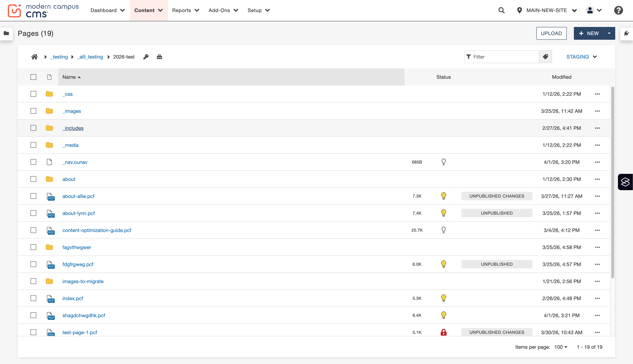Click lightbulb status for about-allie.pcf
The width and height of the screenshot is (633, 364).
pyautogui.click(x=443, y=196)
